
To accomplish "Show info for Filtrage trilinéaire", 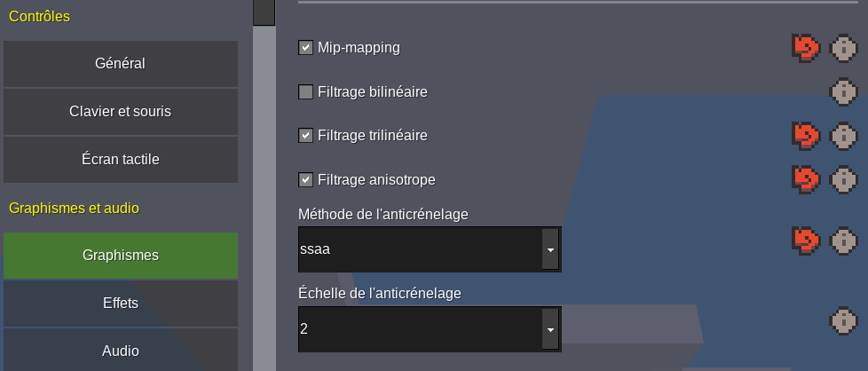I will pyautogui.click(x=843, y=136).
